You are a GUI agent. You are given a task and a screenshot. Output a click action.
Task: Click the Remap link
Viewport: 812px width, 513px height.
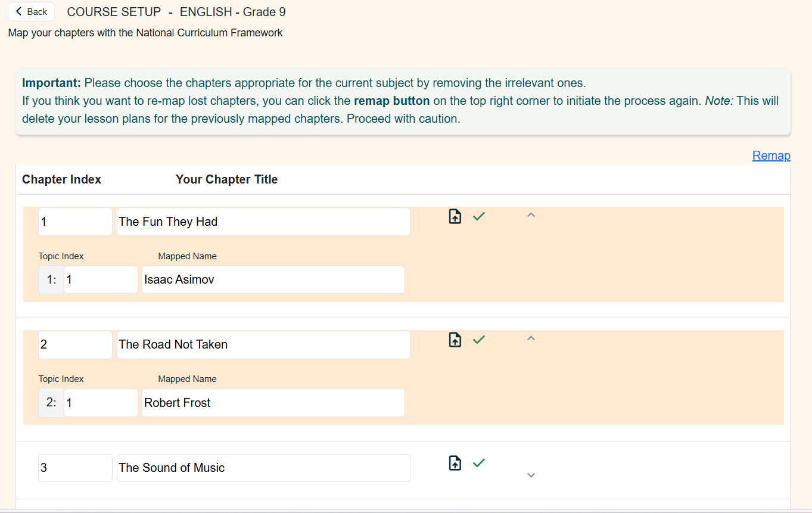[771, 156]
